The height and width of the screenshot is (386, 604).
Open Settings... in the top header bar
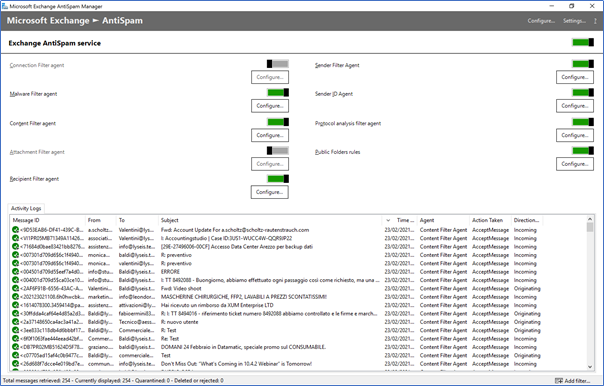574,21
